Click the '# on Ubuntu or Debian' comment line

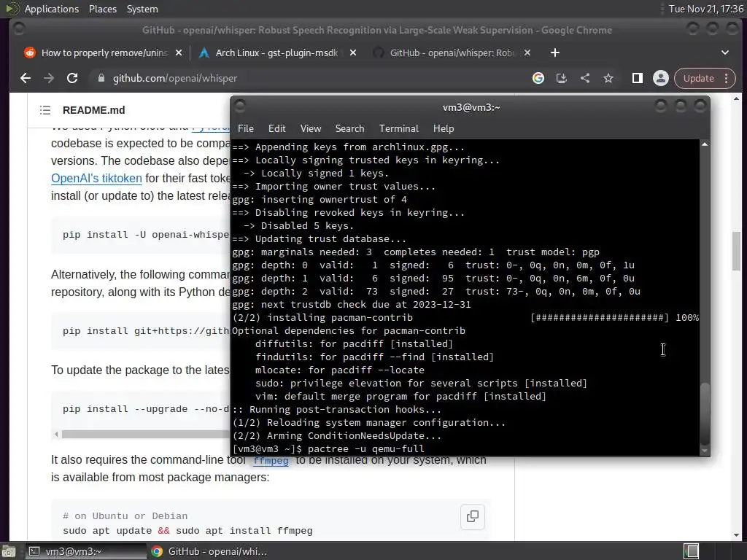click(x=125, y=516)
